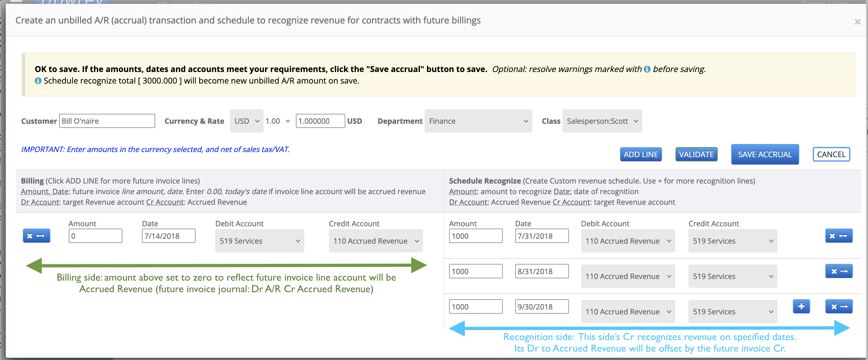Open the USD currency dropdown

click(246, 121)
